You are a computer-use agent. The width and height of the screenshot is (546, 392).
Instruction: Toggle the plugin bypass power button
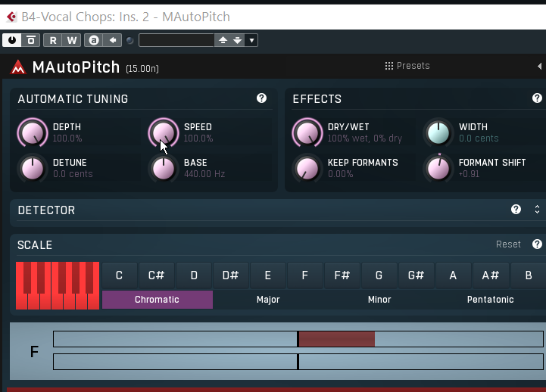point(12,40)
